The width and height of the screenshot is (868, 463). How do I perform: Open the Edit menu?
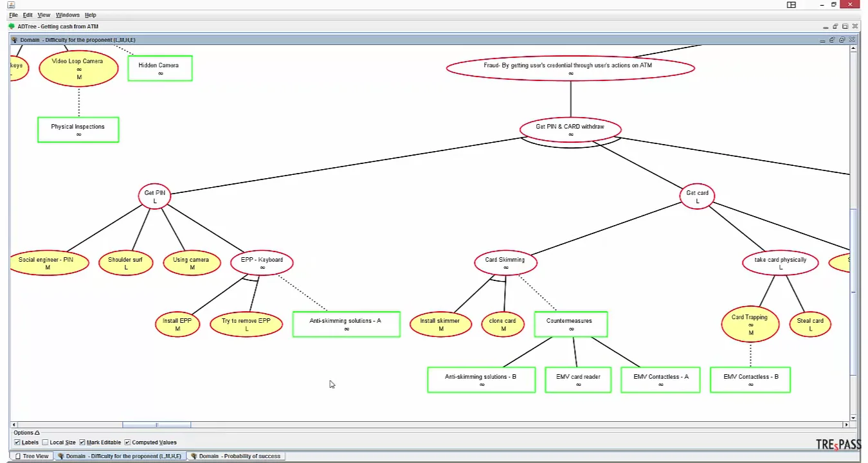click(28, 15)
